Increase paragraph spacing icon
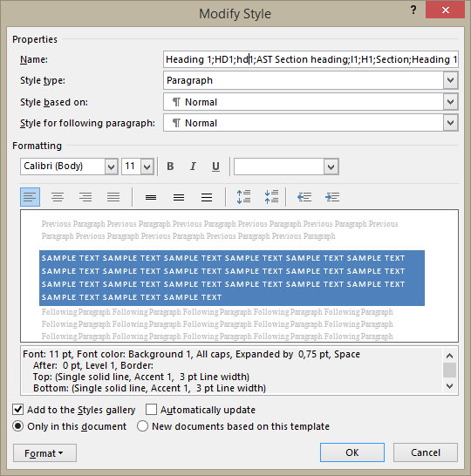Viewport: 471px width, 476px height. coord(243,197)
